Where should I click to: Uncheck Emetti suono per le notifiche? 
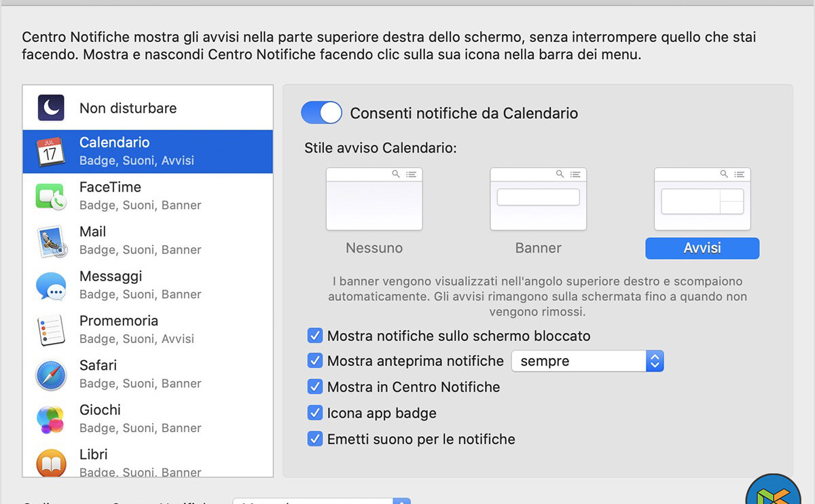(315, 439)
